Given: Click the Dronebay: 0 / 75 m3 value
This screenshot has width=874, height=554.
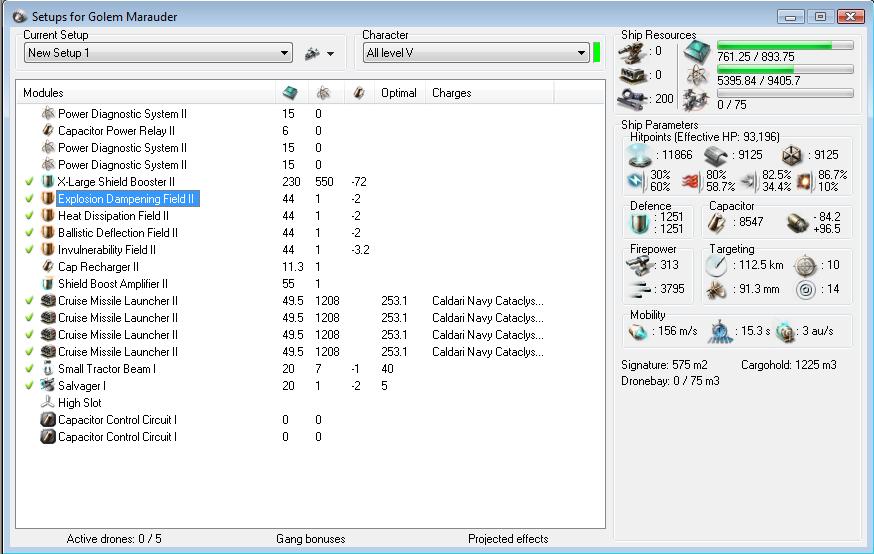Looking at the screenshot, I should (x=670, y=381).
